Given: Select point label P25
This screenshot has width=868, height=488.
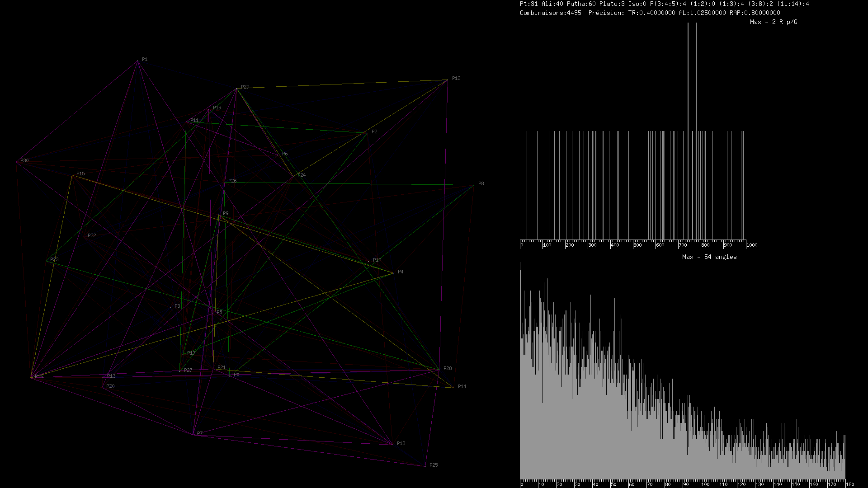Looking at the screenshot, I should pyautogui.click(x=434, y=465).
